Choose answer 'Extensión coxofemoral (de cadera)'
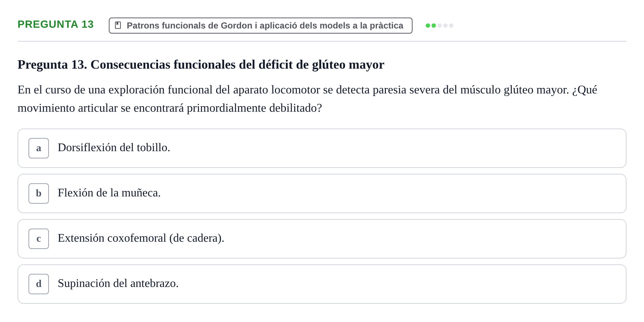The width and height of the screenshot is (644, 322). point(141,238)
